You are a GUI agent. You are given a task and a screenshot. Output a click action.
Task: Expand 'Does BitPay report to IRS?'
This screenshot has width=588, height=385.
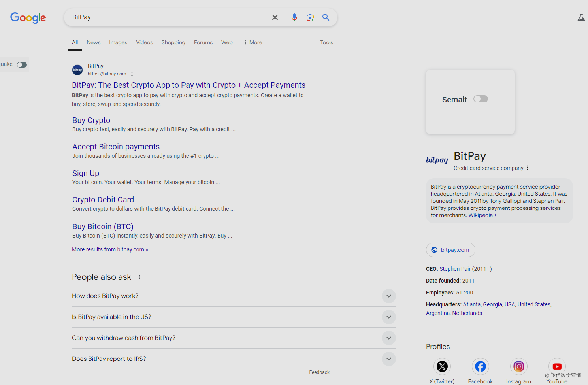234,359
